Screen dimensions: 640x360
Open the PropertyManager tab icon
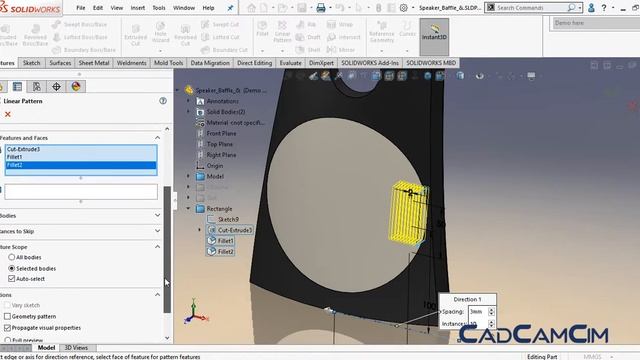[x=17, y=86]
